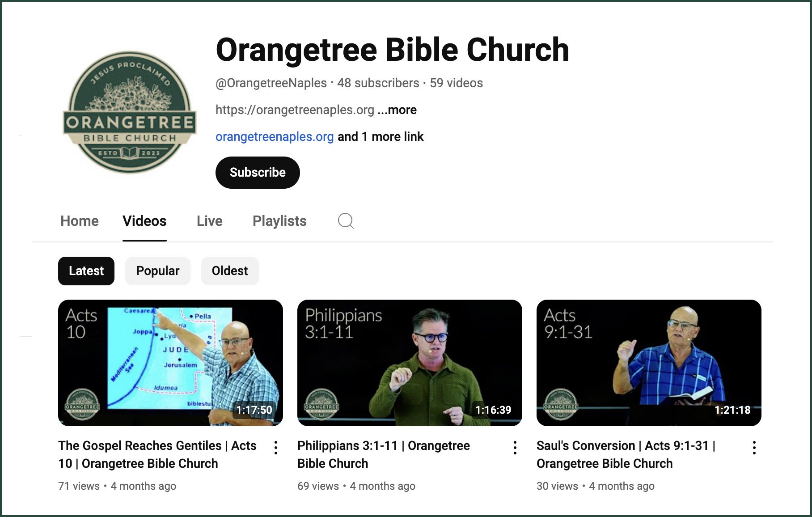This screenshot has height=517, width=812.
Task: Select the Latest filter chip
Action: [x=86, y=271]
